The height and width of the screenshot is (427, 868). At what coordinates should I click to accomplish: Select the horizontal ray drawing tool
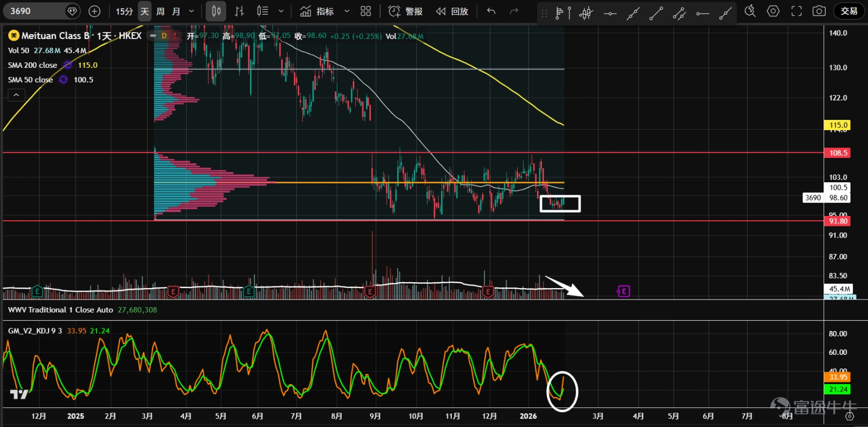(x=703, y=13)
